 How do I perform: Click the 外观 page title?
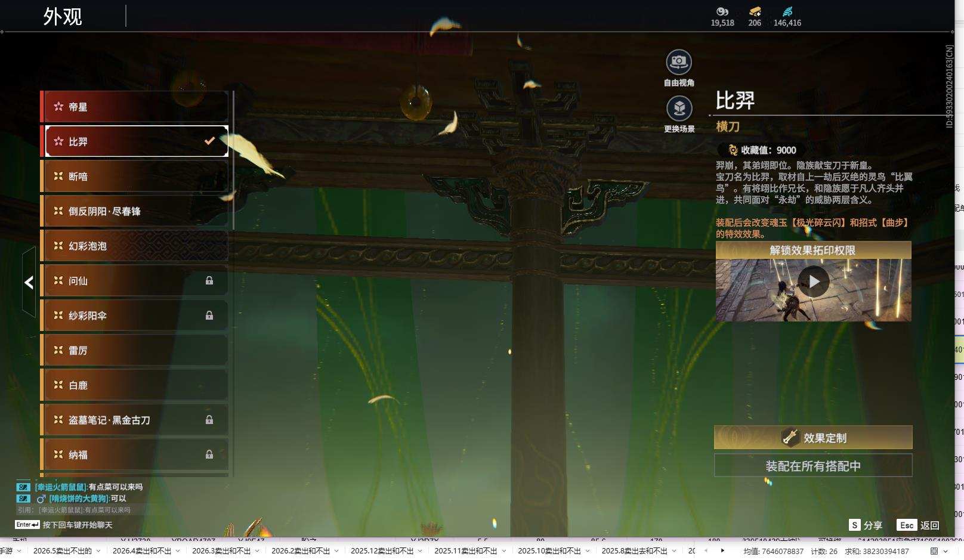point(63,16)
